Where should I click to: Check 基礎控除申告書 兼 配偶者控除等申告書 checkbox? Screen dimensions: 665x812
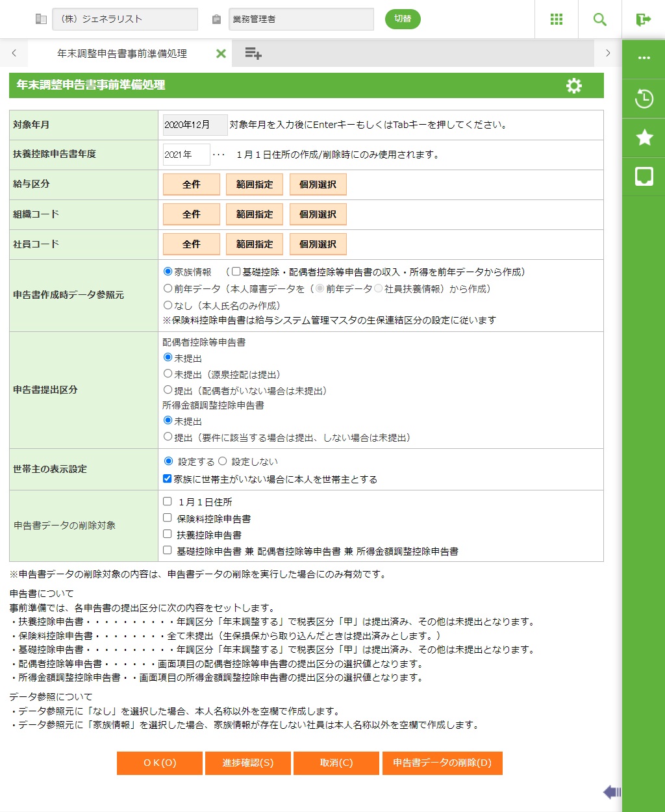click(x=168, y=551)
